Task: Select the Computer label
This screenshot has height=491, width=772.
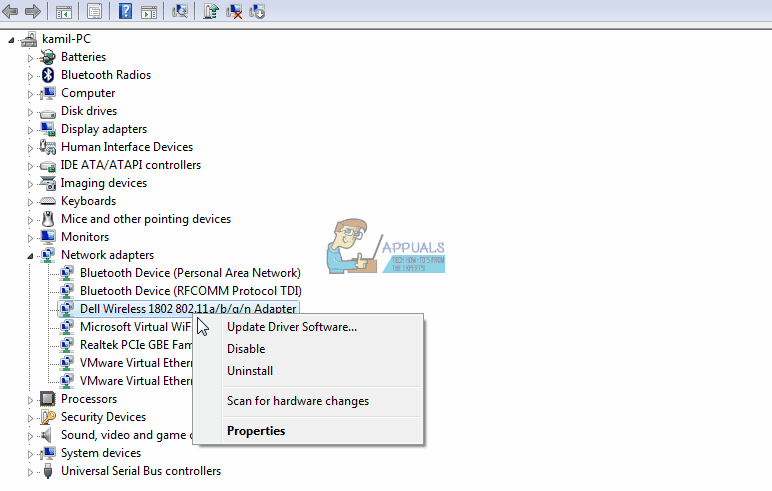Action: click(x=88, y=93)
